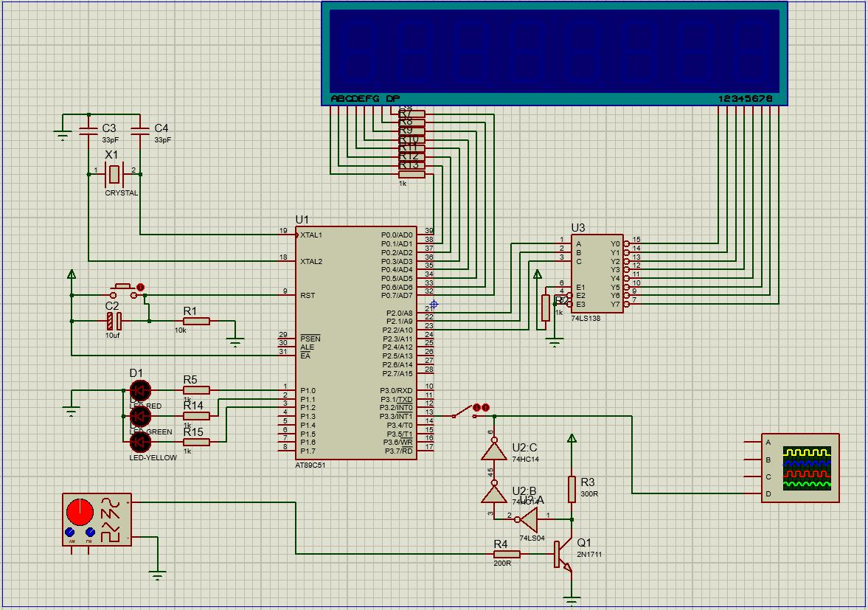This screenshot has width=868, height=610.
Task: Click the Y7 output label on U3
Action: point(616,305)
